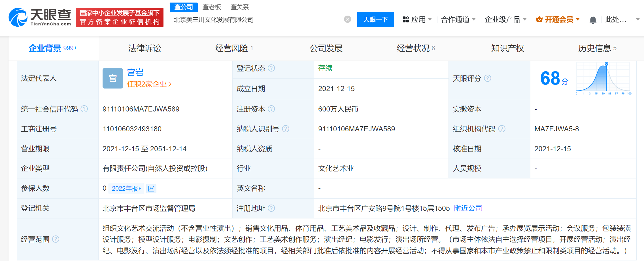644x261 pixels.
Task: Open legal representative 宫岩's profile link
Action: click(x=135, y=73)
